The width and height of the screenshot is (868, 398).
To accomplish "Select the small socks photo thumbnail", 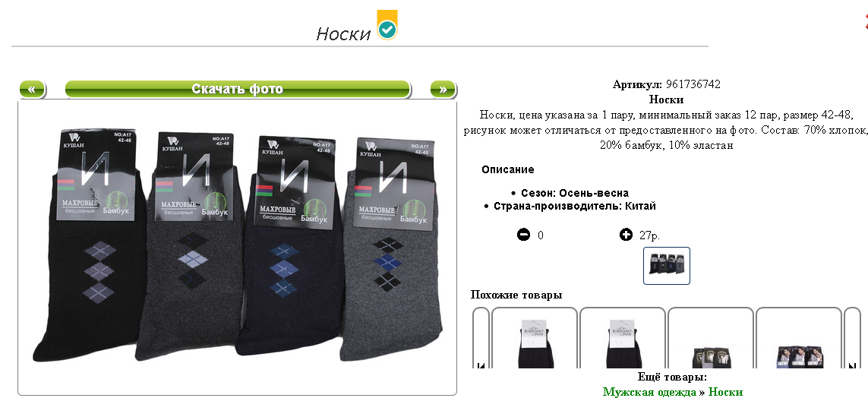I will [x=667, y=266].
